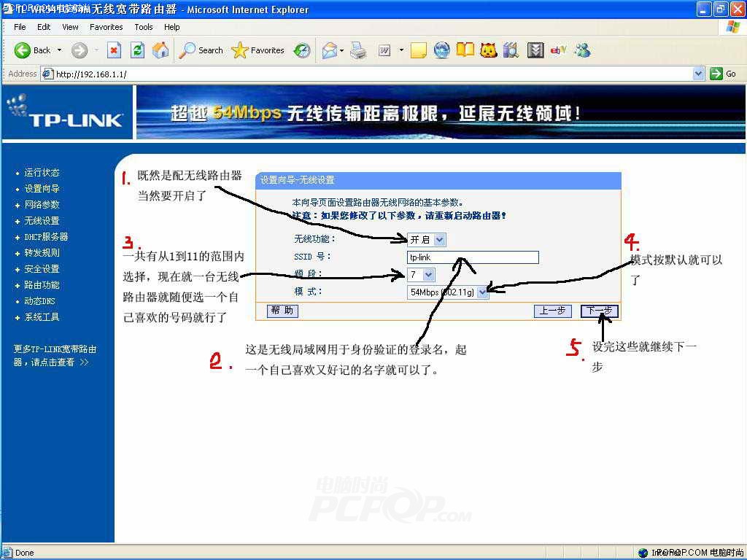Open the 模式 dropdown showing 54Mbps

pos(448,292)
